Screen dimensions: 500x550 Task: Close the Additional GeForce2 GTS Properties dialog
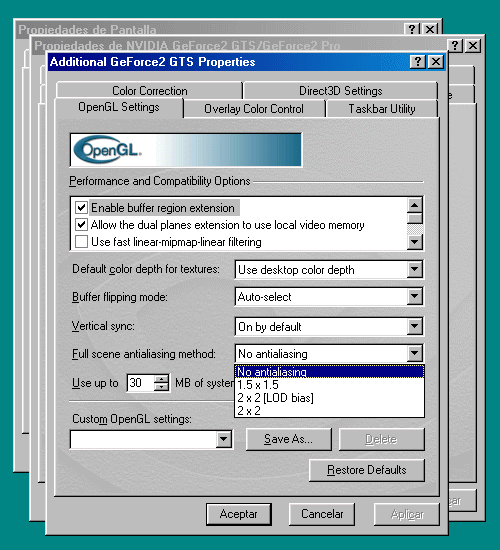[x=436, y=62]
